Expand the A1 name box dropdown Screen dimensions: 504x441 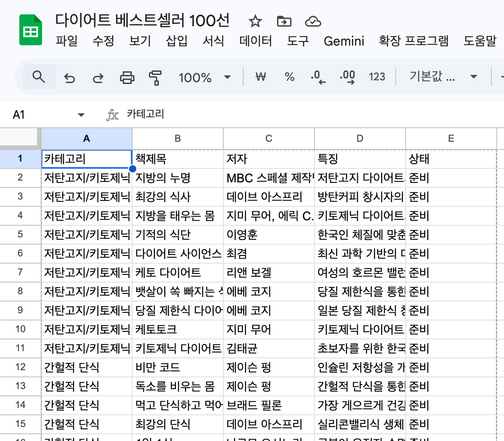tap(81, 115)
